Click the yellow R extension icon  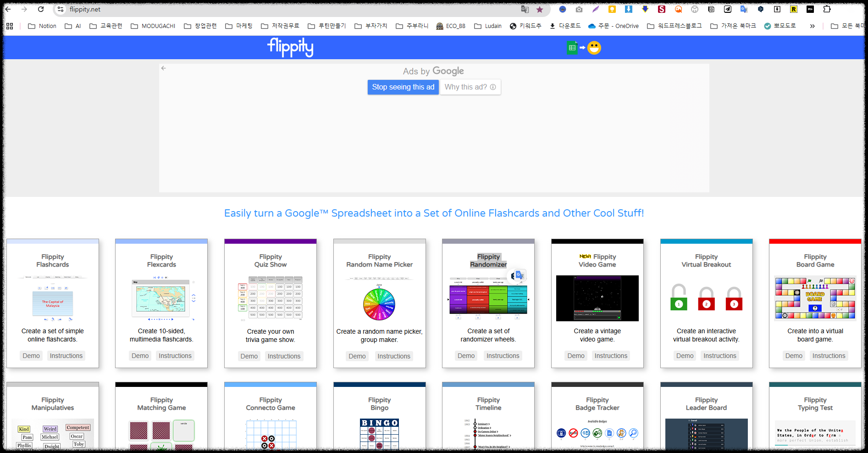pyautogui.click(x=793, y=9)
